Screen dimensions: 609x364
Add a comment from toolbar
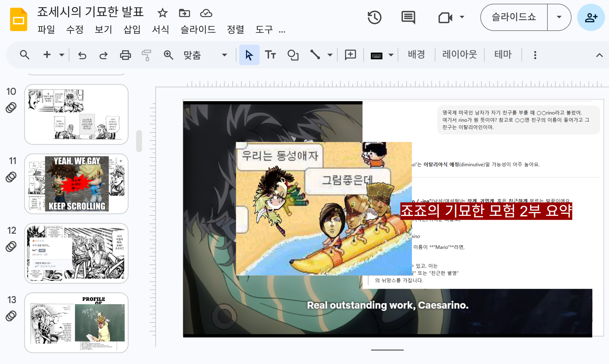350,55
